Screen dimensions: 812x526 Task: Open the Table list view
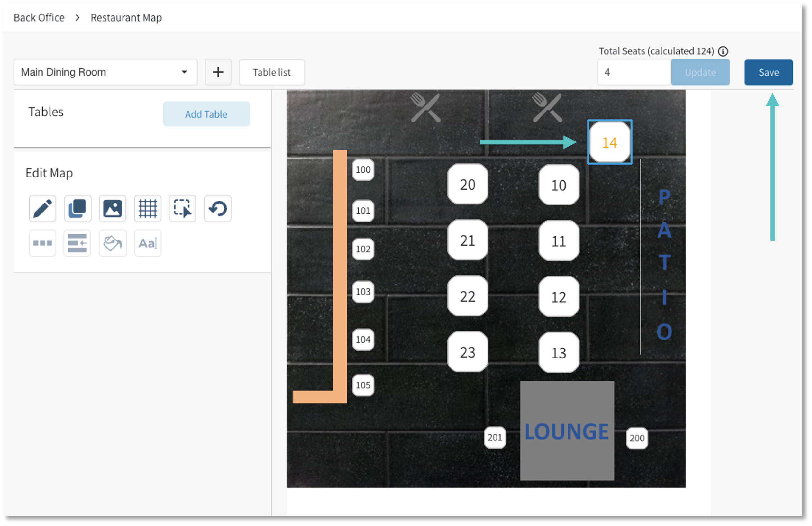[x=271, y=72]
